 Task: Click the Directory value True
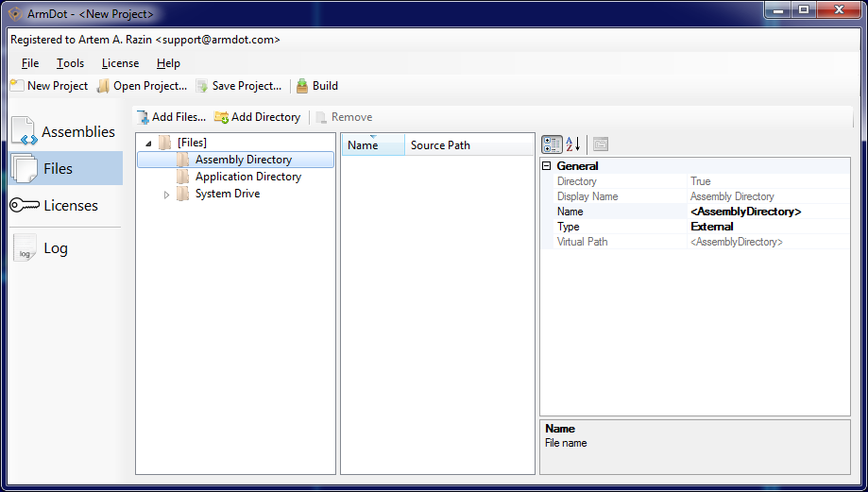pos(700,181)
